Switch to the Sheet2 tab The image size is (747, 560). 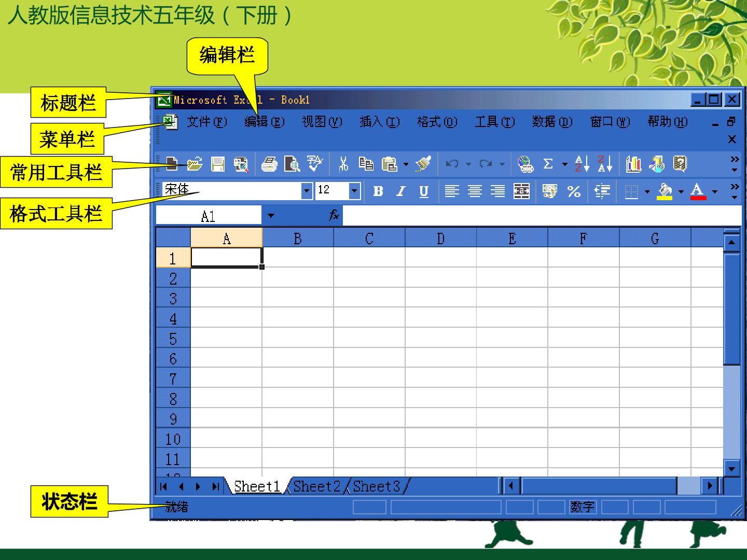click(317, 486)
